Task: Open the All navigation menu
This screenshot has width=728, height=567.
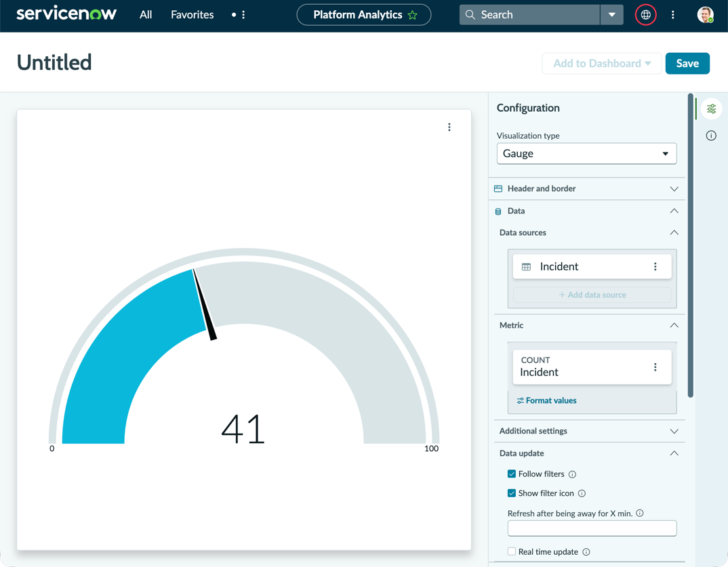Action: tap(146, 15)
